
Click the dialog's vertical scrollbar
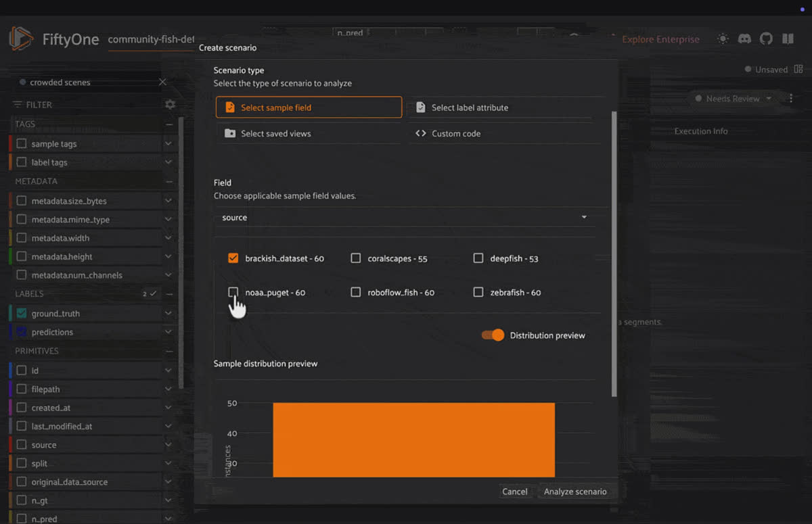614,254
